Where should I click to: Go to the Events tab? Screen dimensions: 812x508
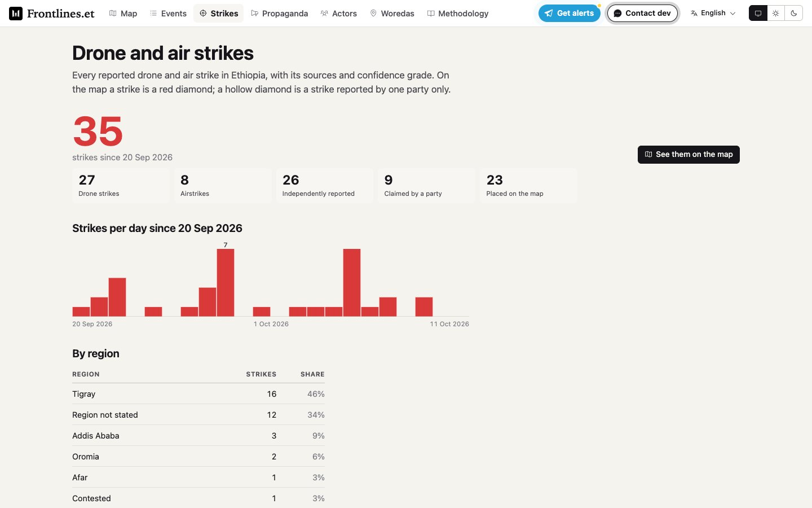point(168,14)
